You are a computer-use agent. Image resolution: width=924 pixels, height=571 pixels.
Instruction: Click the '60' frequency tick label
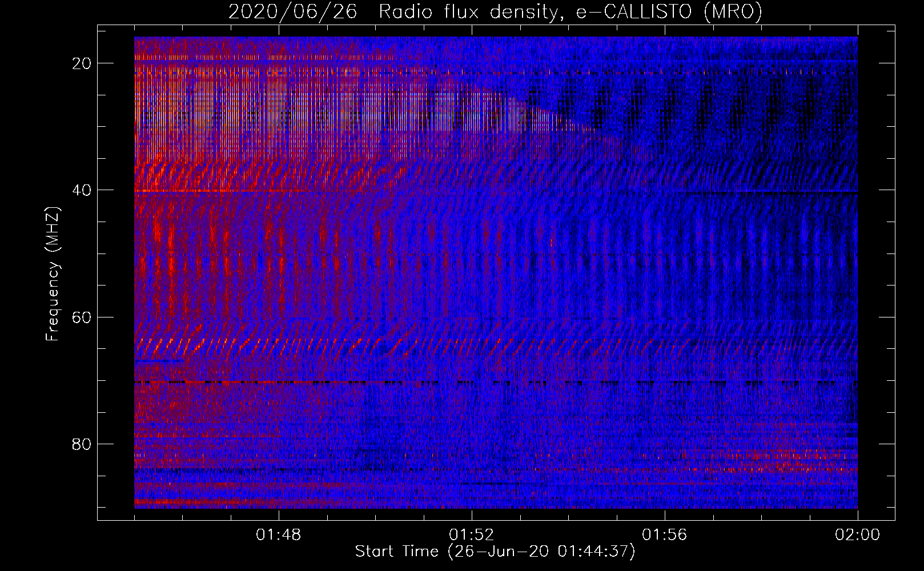click(82, 317)
